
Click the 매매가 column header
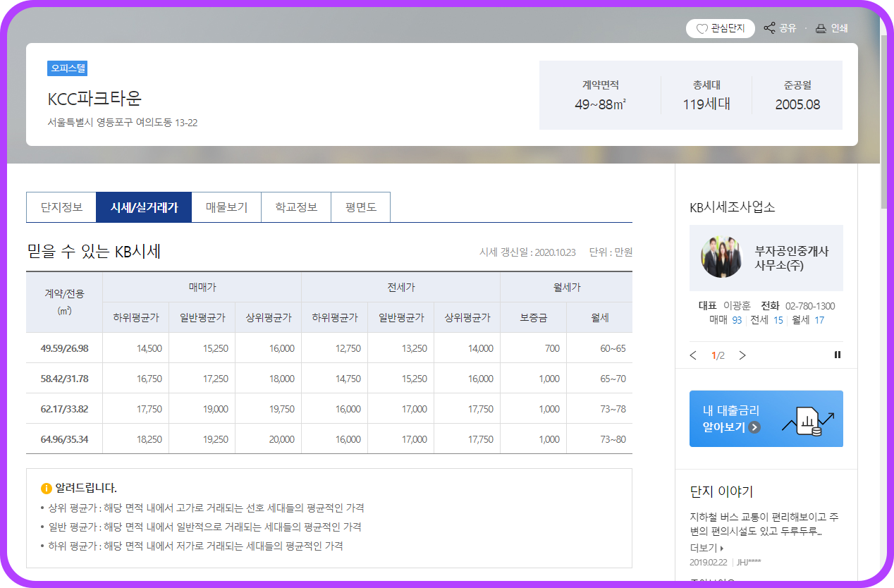coord(202,287)
